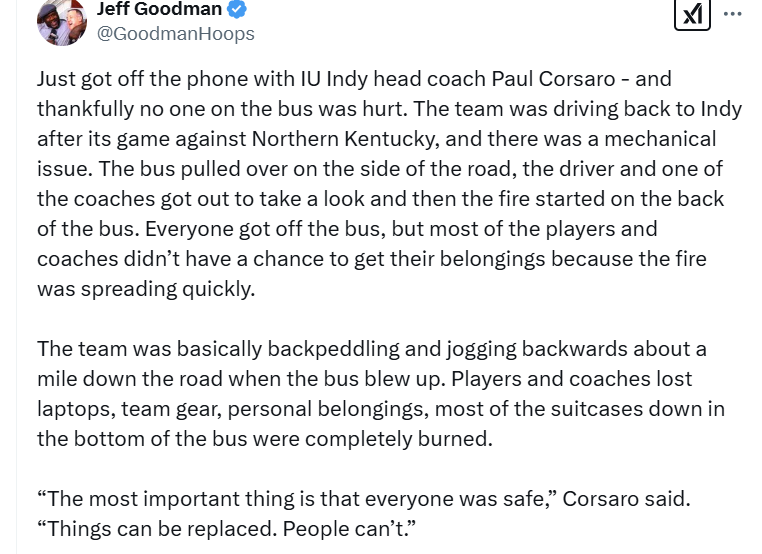Click the text "was spreading quickly."
The image size is (762, 554).
coord(146,289)
